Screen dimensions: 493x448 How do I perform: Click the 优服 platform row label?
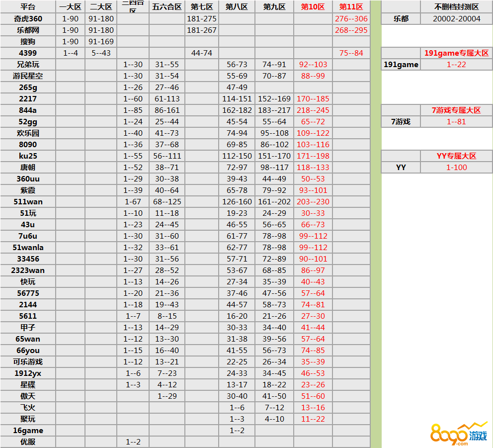[x=28, y=442]
